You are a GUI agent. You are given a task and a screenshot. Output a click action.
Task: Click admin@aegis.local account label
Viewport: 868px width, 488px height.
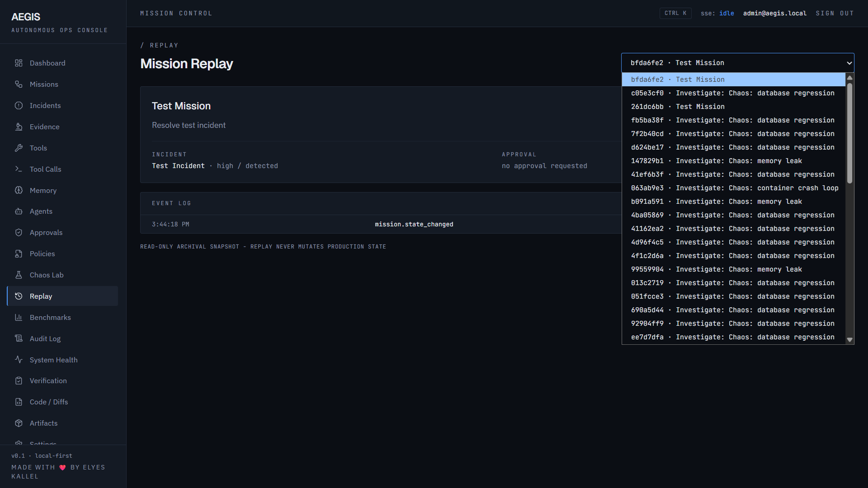pyautogui.click(x=774, y=14)
